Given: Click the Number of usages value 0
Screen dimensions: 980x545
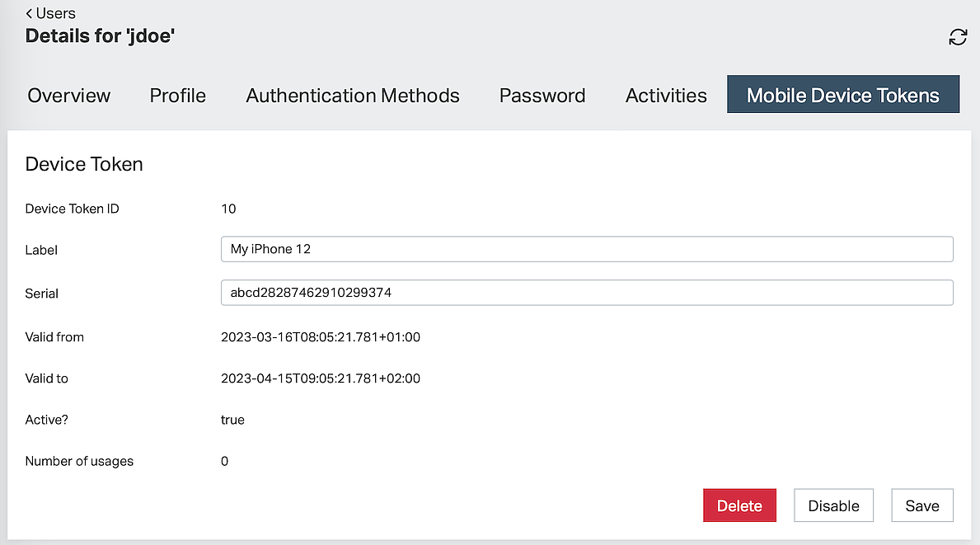Looking at the screenshot, I should (225, 461).
